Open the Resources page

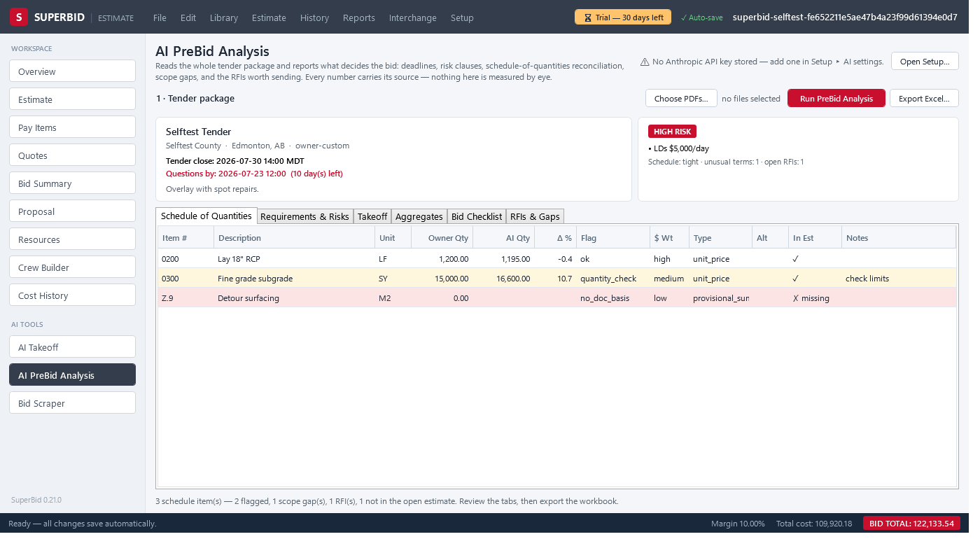coord(72,239)
